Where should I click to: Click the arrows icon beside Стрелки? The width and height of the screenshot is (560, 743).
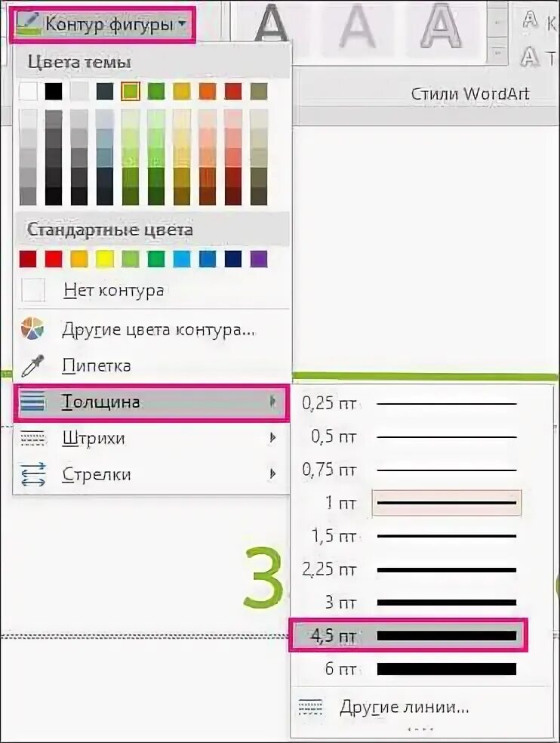point(33,475)
